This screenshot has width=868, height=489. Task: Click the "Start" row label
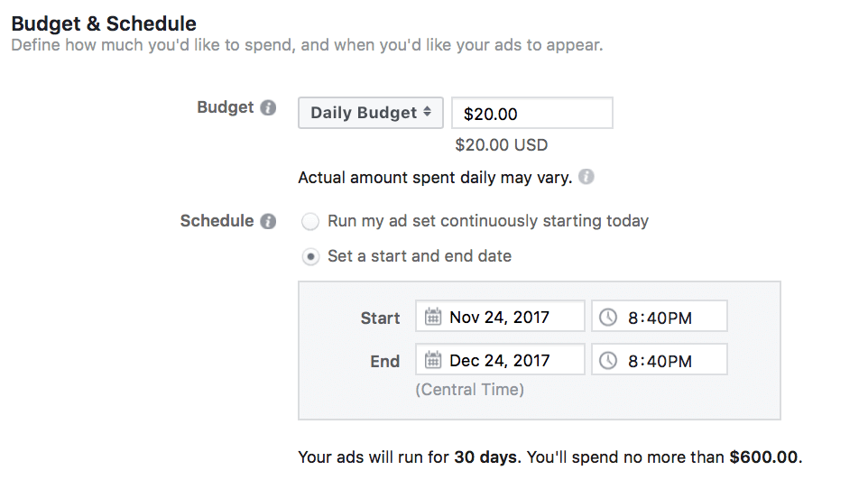pyautogui.click(x=380, y=318)
